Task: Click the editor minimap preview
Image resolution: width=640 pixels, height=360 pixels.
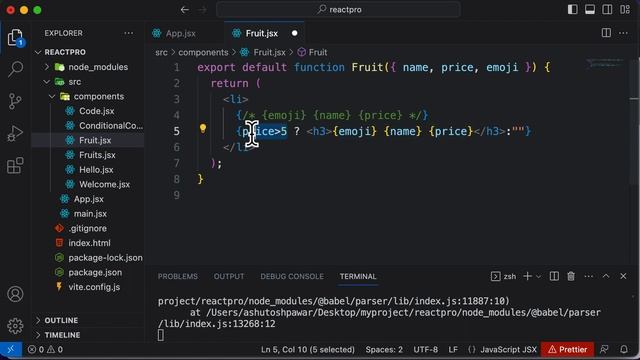Action: click(605, 63)
